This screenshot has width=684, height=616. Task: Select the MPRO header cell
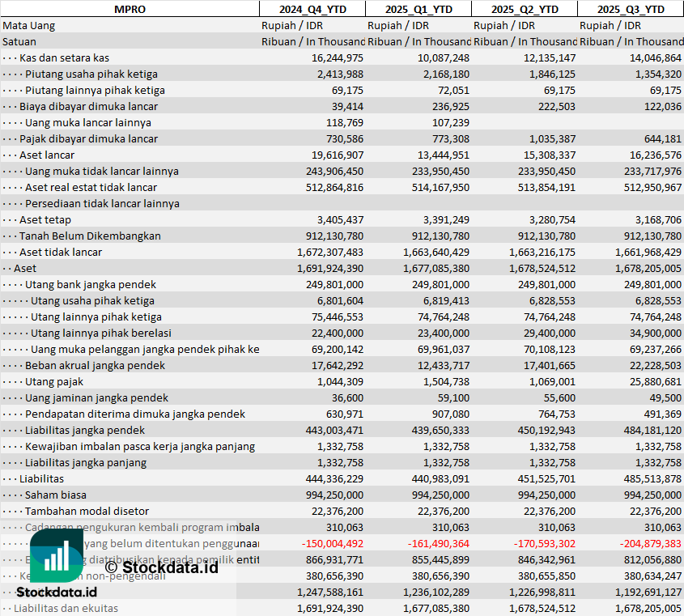click(130, 9)
